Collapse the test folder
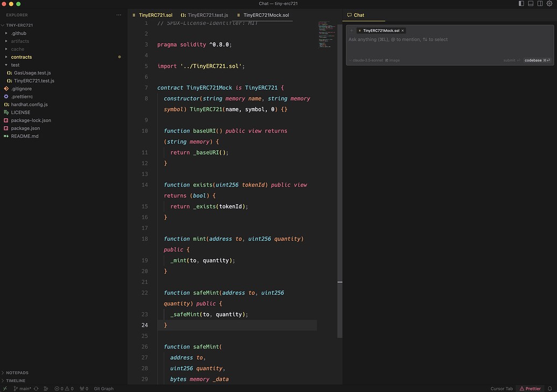Screen dimensions: 557x392 [x=15, y=65]
